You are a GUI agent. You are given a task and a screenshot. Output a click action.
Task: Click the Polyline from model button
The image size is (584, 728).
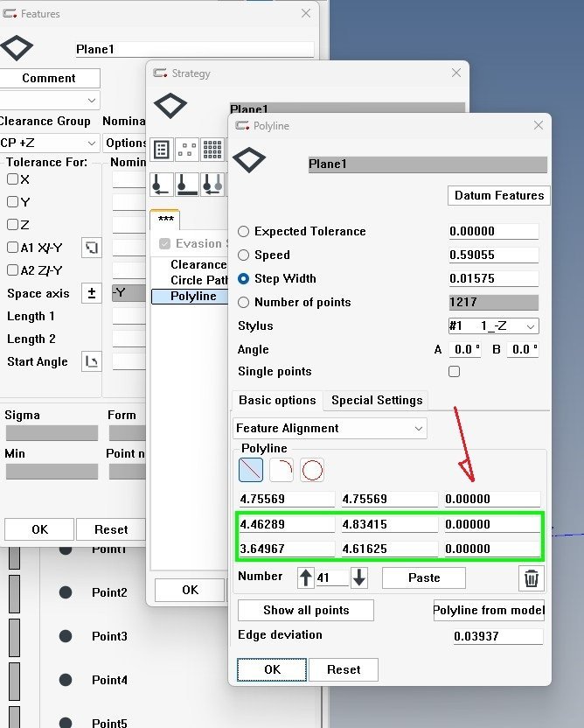tap(489, 610)
